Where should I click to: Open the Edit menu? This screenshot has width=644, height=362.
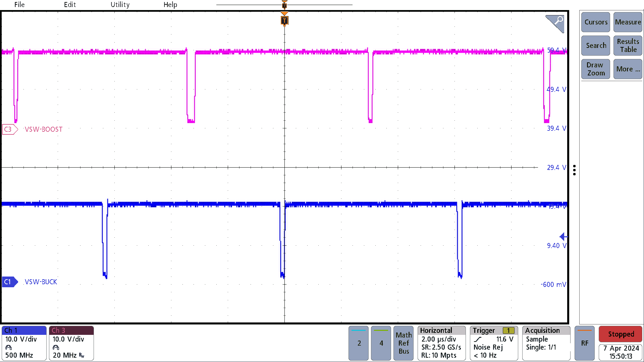pos(70,5)
